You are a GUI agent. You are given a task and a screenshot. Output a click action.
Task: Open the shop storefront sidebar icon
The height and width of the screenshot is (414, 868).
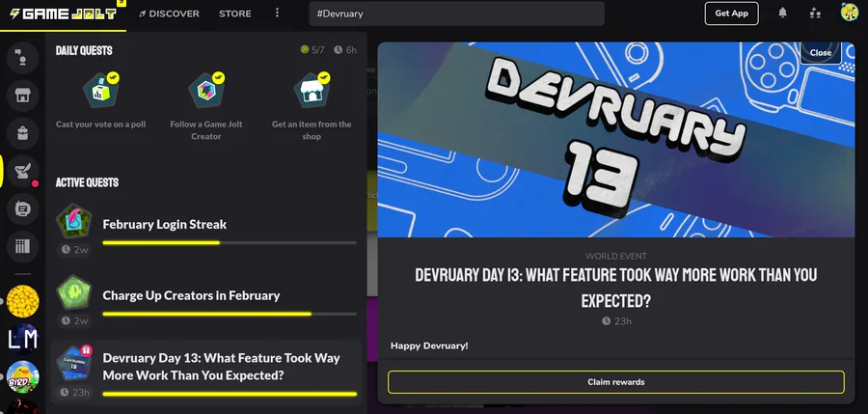23,96
